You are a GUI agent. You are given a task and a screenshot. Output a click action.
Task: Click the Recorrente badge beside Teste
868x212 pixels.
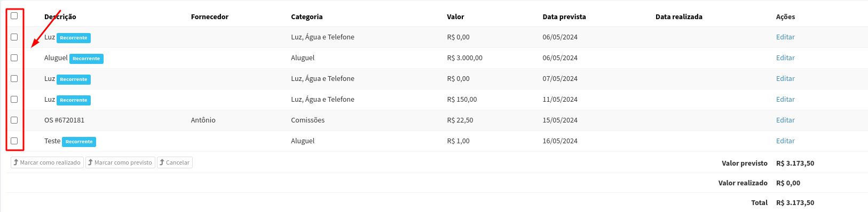[x=79, y=142]
